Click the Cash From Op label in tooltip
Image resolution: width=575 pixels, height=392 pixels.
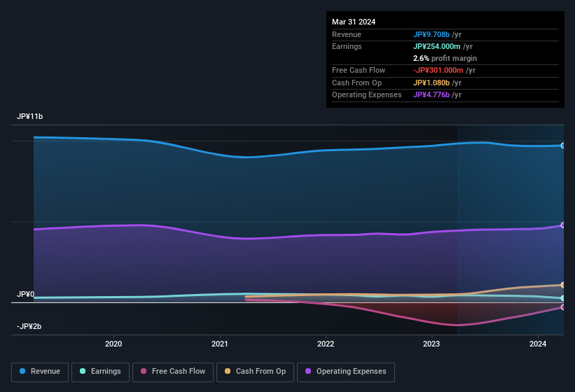[356, 83]
